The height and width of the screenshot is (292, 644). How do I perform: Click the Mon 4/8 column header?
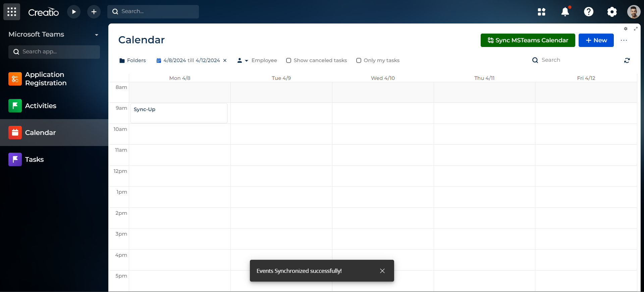(180, 78)
